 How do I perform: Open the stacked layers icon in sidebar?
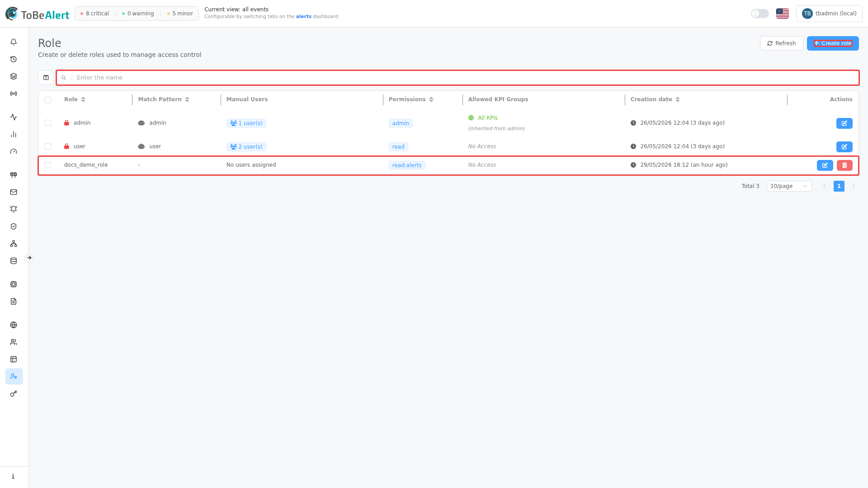point(14,76)
